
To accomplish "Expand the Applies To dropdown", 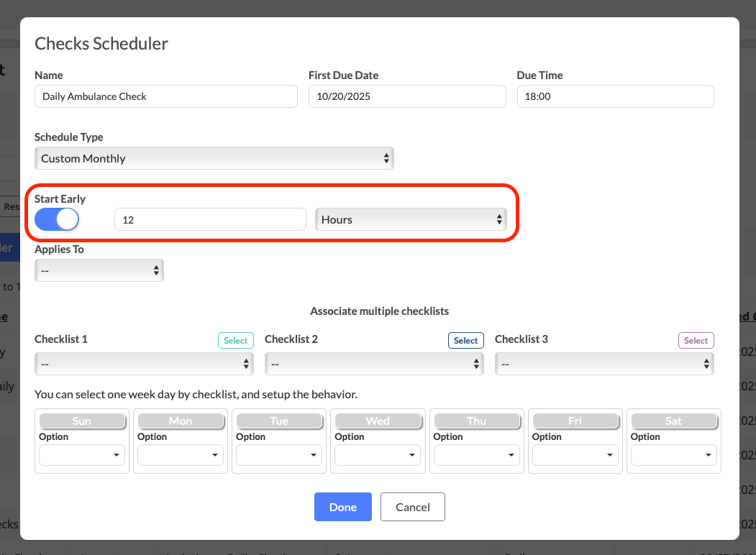I will tap(99, 270).
